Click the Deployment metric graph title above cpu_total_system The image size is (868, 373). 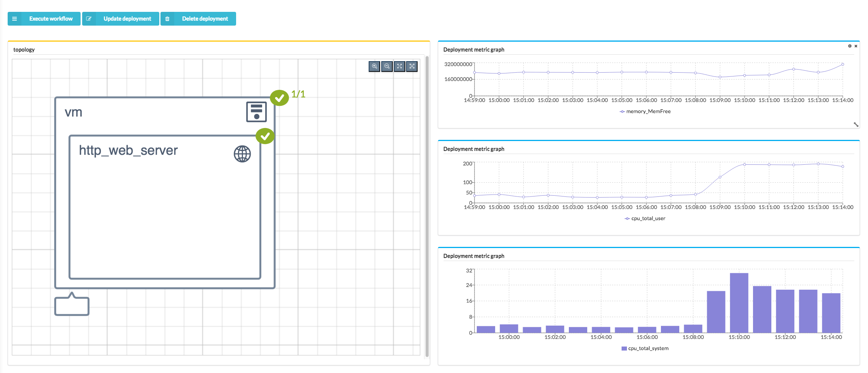tap(474, 256)
